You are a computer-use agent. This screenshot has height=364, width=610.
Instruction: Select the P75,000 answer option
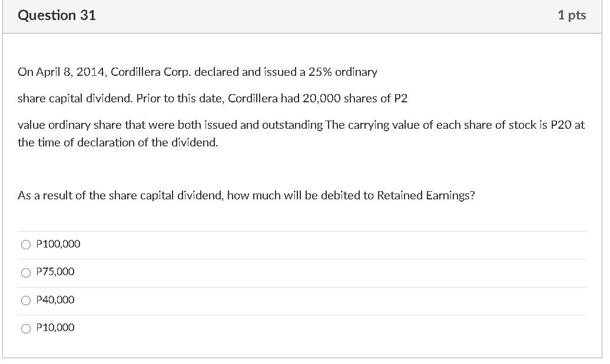pos(26,272)
